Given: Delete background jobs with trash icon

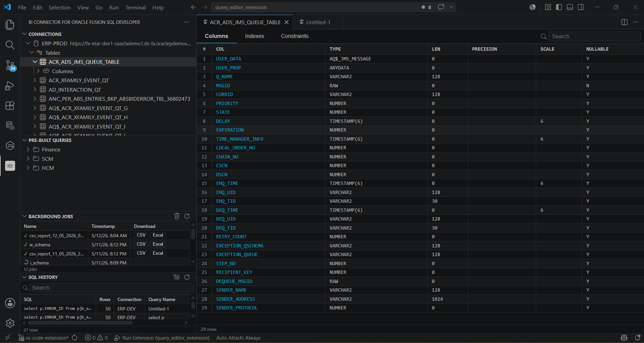Looking at the screenshot, I should (x=177, y=216).
